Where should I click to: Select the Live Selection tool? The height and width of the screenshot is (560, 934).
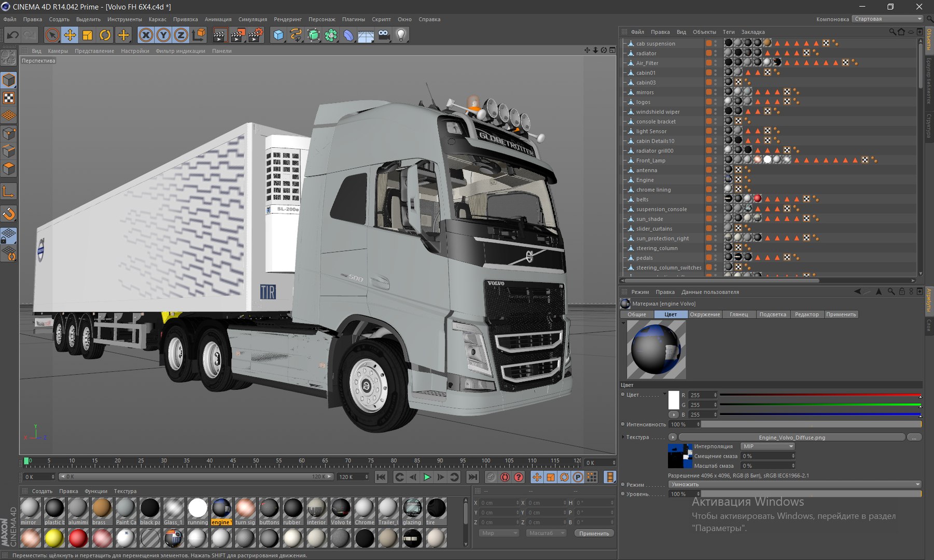coord(52,35)
